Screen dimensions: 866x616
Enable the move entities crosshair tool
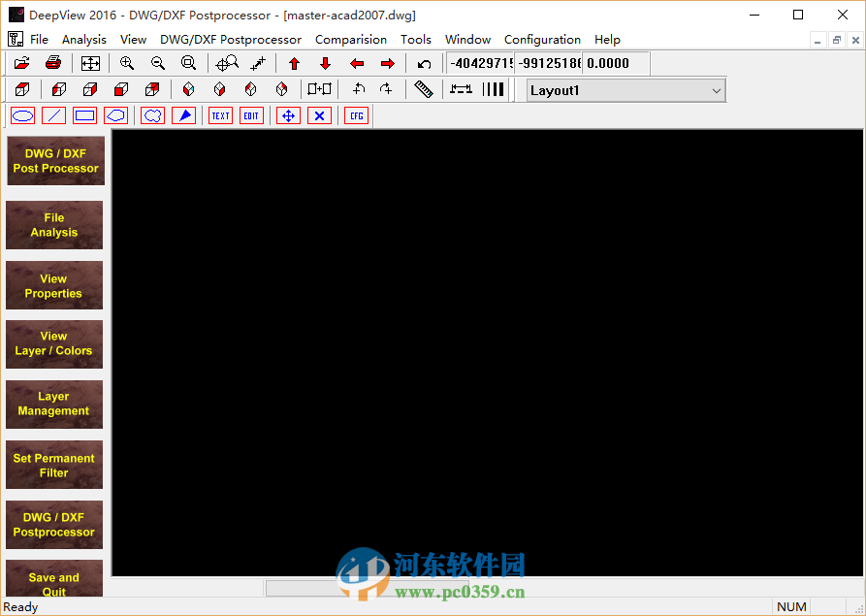click(287, 115)
